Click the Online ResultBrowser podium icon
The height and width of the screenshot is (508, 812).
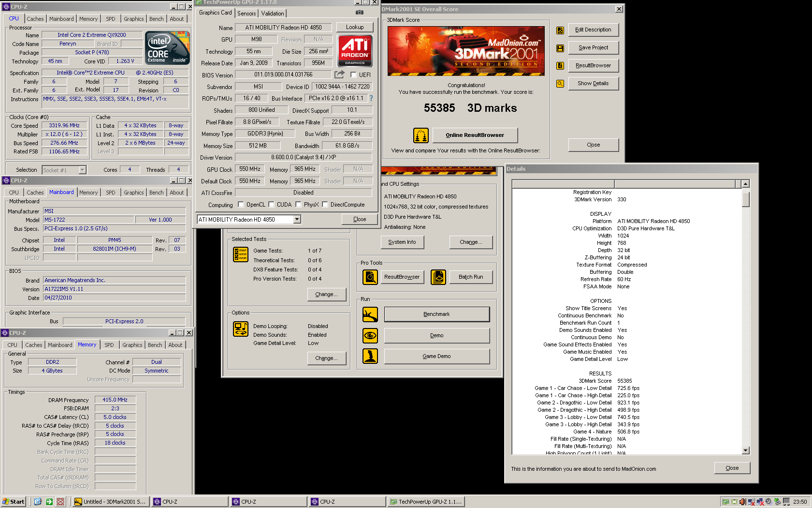point(421,135)
